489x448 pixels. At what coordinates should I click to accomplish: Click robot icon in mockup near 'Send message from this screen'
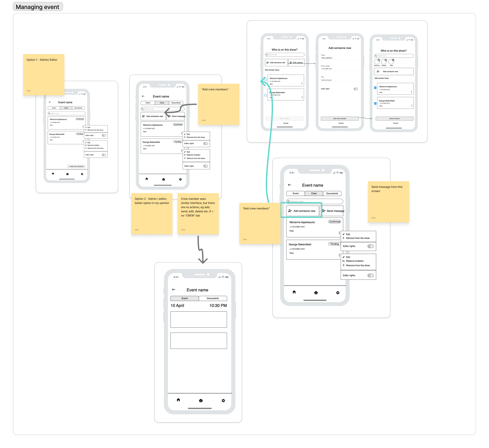[316, 293]
